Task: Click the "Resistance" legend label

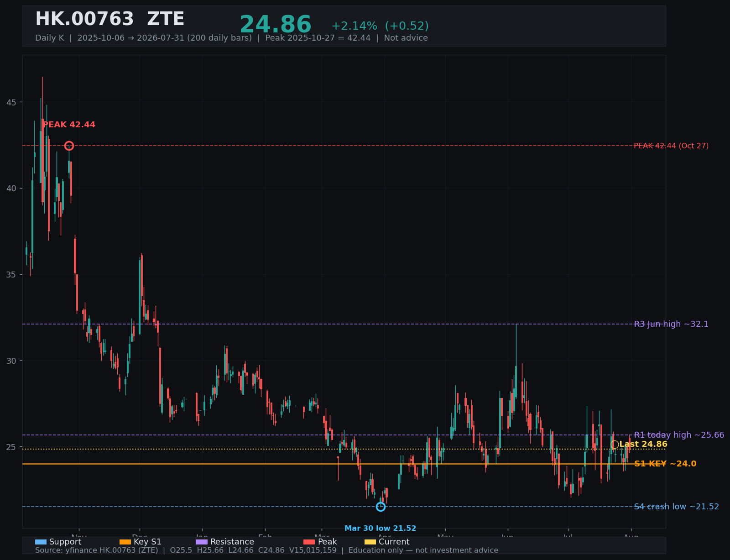Action: tap(232, 542)
